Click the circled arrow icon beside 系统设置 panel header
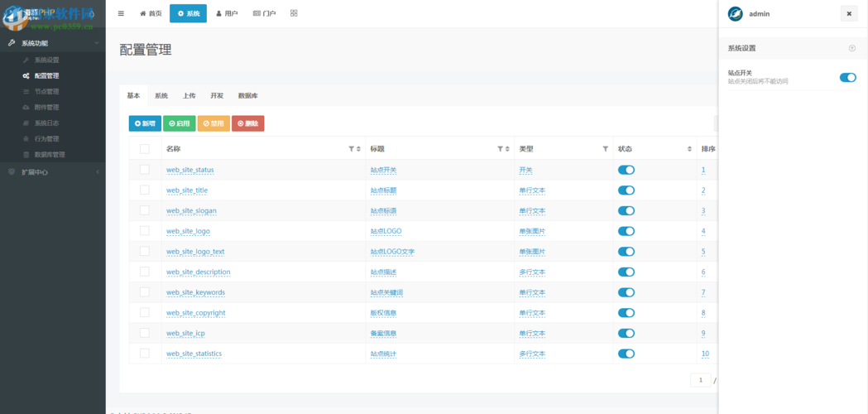 852,48
